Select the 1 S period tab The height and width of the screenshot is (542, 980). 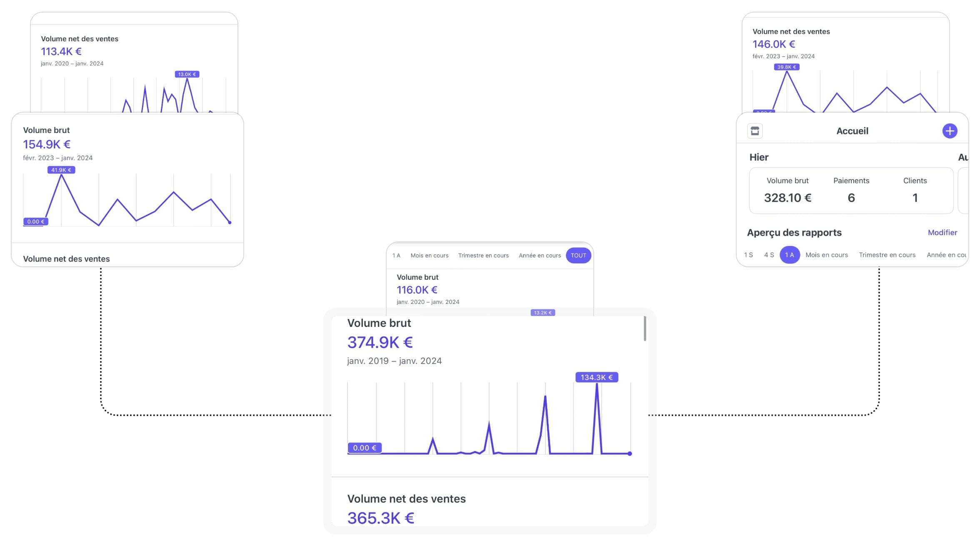coord(748,255)
